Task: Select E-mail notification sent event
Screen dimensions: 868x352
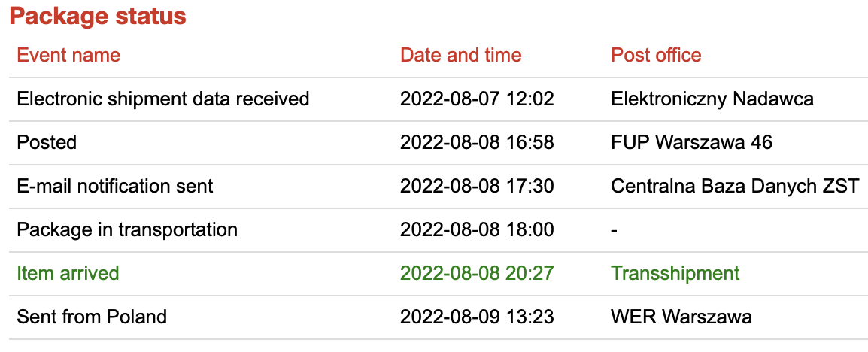Action: click(115, 186)
